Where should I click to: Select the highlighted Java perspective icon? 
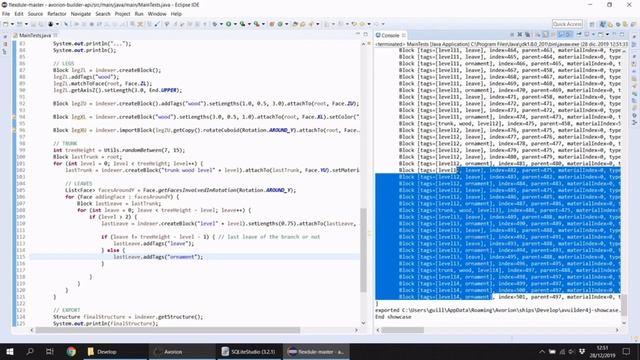click(603, 24)
